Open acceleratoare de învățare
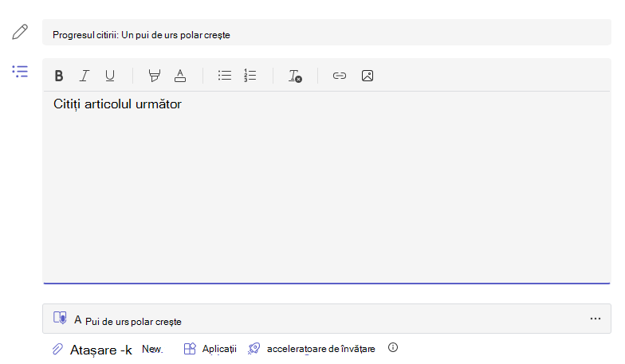Viewport: 625px width, 364px height. click(x=320, y=349)
